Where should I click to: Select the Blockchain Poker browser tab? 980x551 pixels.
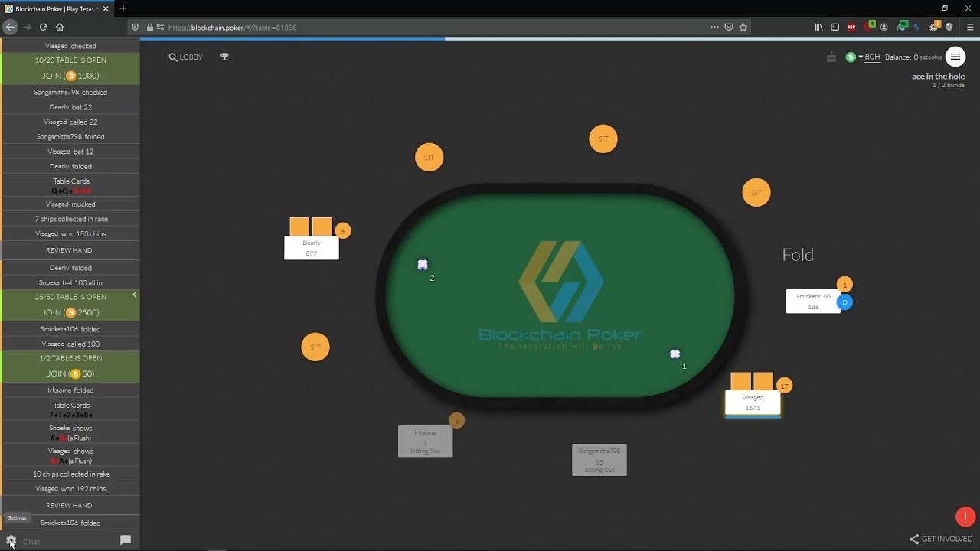tap(57, 8)
